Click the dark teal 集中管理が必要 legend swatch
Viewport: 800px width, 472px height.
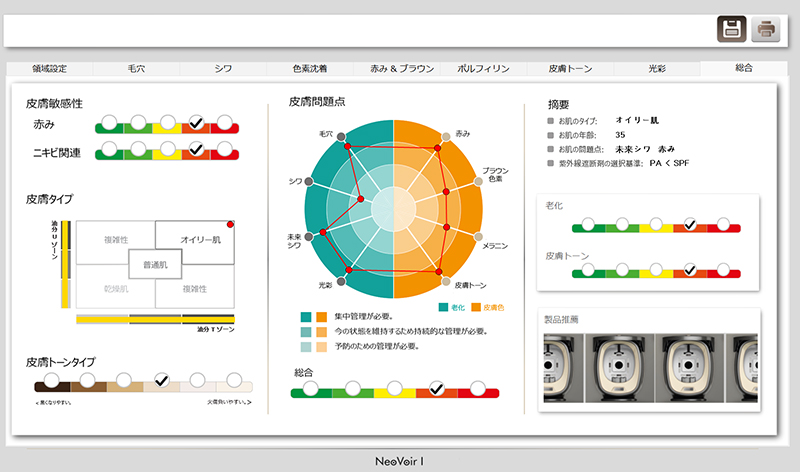306,317
